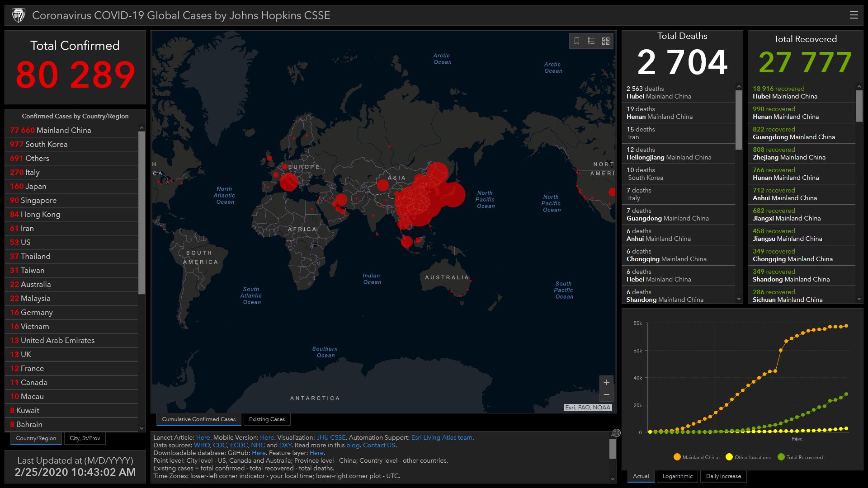Open the Mobile Version Here link
This screenshot has height=488, width=868.
click(267, 437)
